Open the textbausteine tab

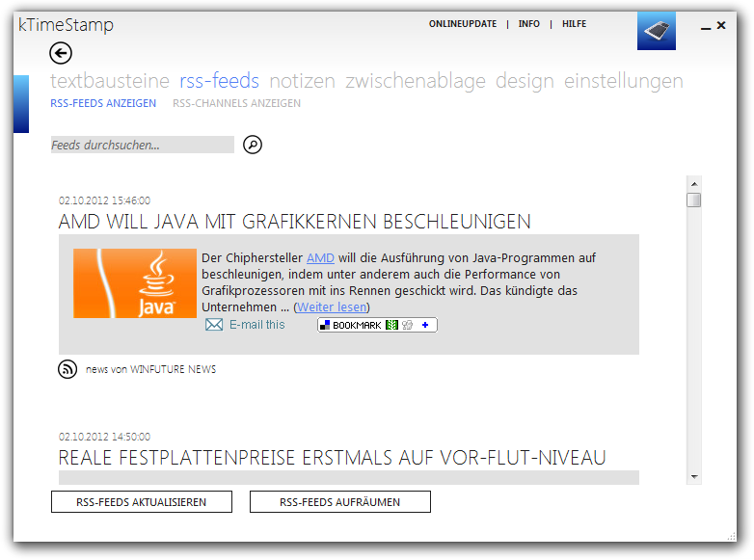tap(110, 81)
